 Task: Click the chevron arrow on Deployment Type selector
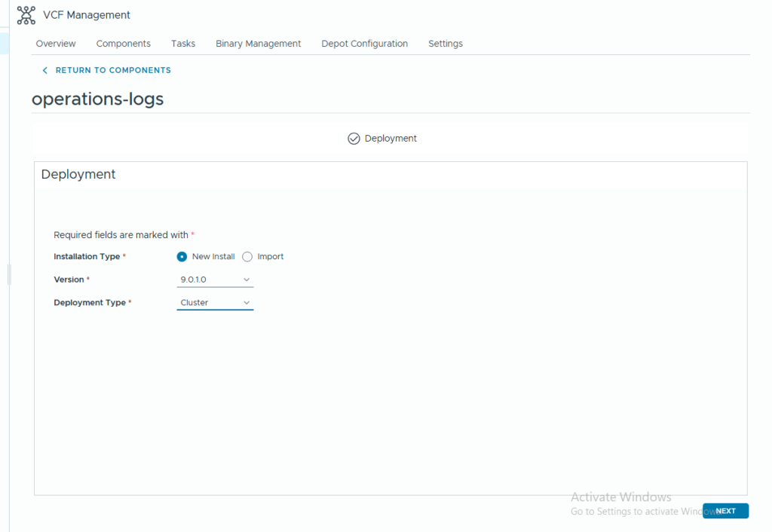pos(247,303)
